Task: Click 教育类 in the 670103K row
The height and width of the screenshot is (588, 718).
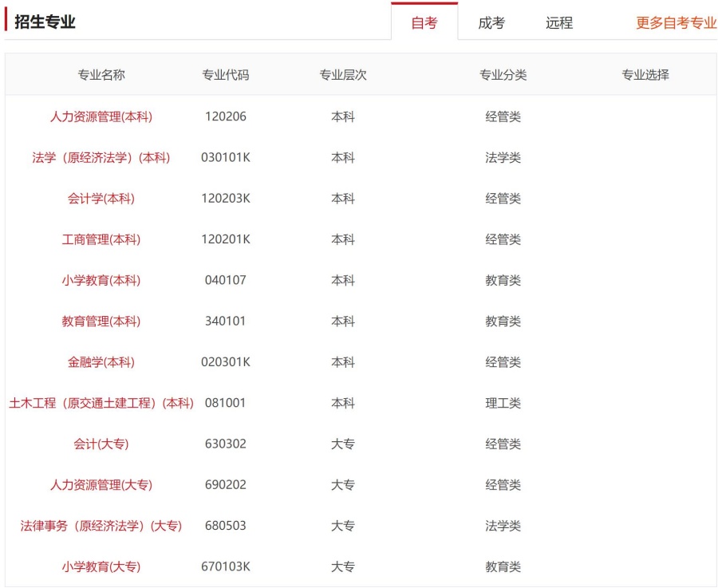Action: 503,566
